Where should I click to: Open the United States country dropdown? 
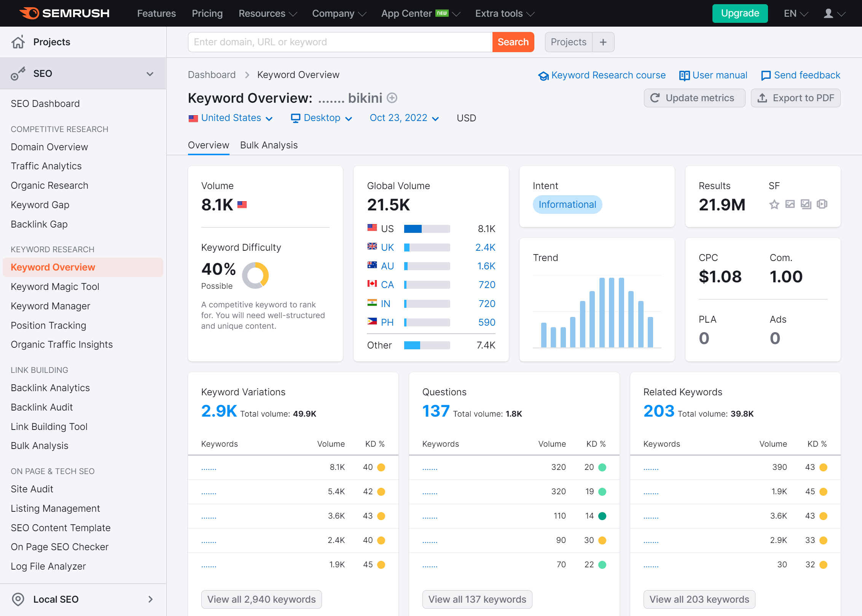(x=231, y=118)
